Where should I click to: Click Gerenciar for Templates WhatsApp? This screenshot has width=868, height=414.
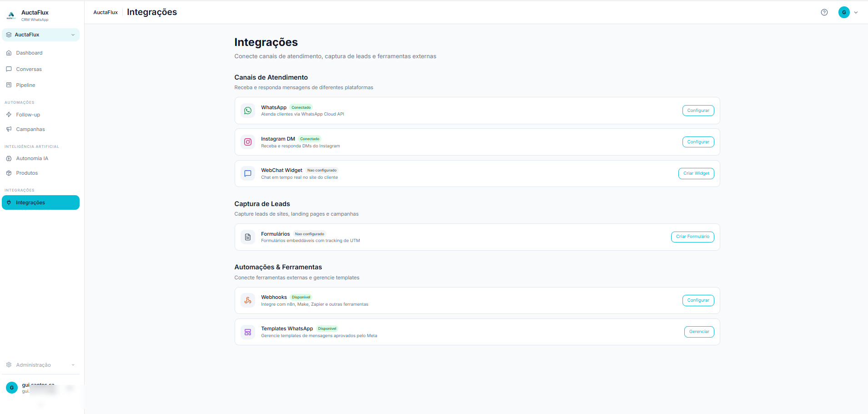(699, 332)
